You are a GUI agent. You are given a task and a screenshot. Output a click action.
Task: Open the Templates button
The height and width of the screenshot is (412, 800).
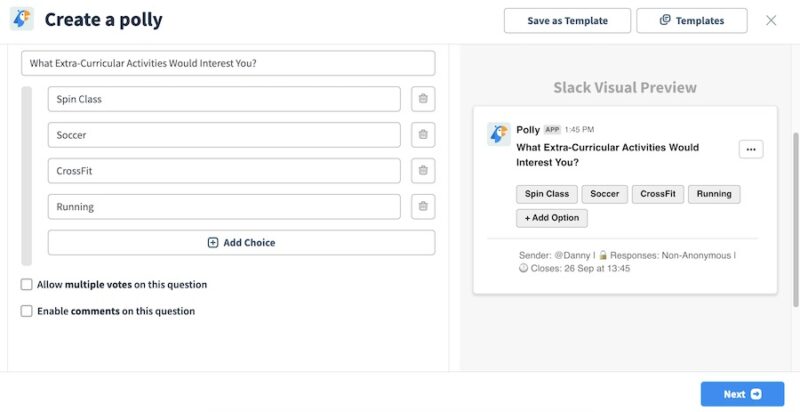(692, 21)
